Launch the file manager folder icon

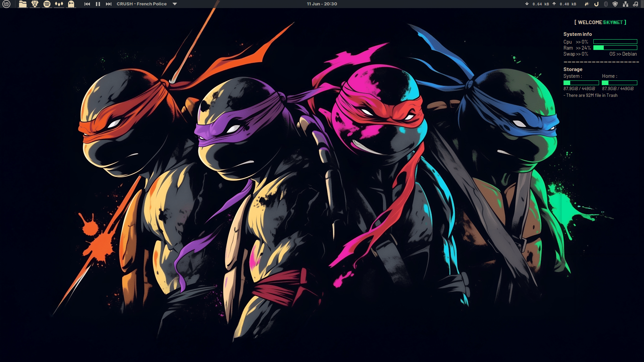pyautogui.click(x=22, y=4)
